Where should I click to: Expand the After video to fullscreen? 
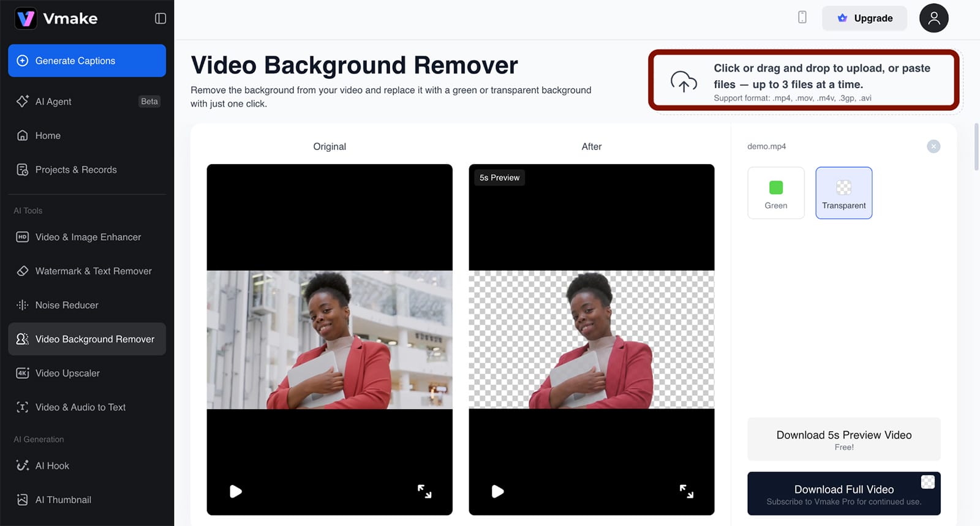(686, 491)
